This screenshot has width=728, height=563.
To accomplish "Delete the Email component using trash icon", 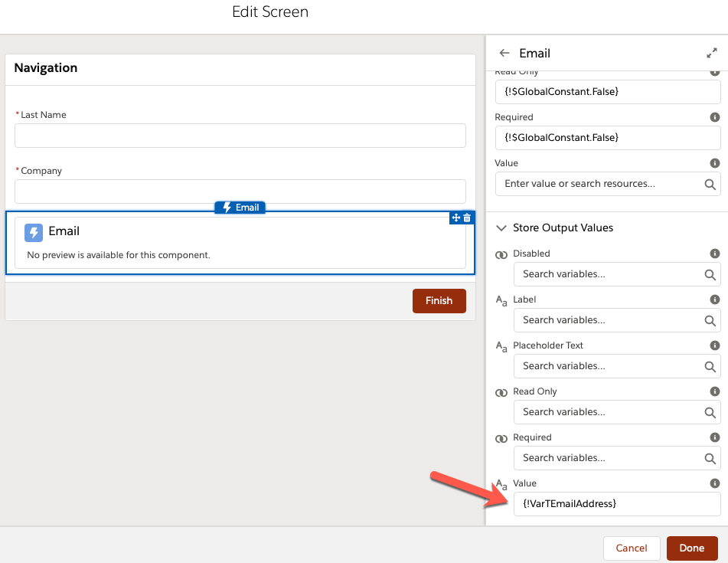I will coord(467,218).
